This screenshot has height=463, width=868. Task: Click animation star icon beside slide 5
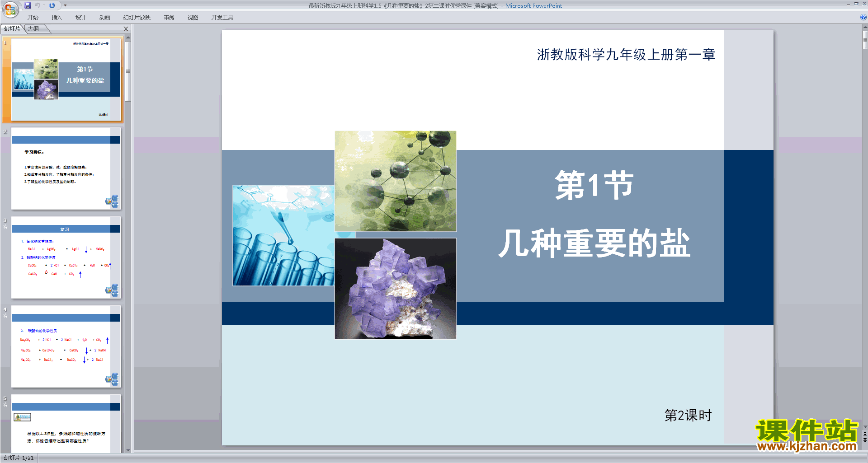(x=5, y=405)
